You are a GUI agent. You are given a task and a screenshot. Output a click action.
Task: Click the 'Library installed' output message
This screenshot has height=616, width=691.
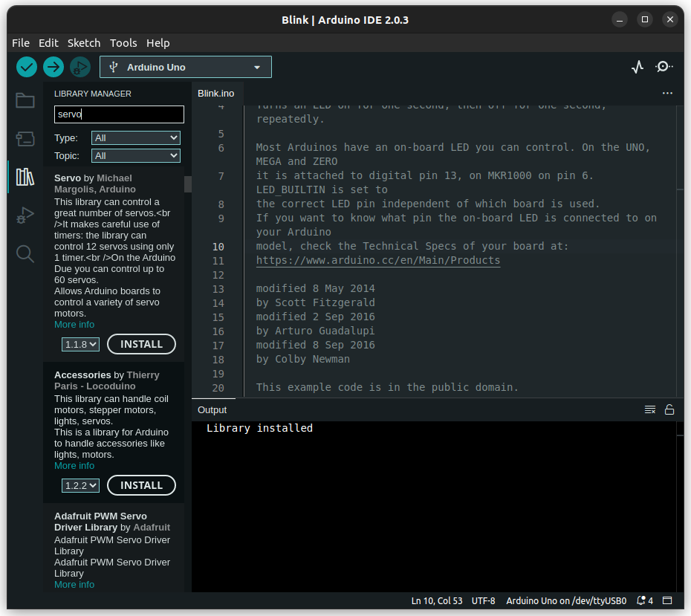259,428
